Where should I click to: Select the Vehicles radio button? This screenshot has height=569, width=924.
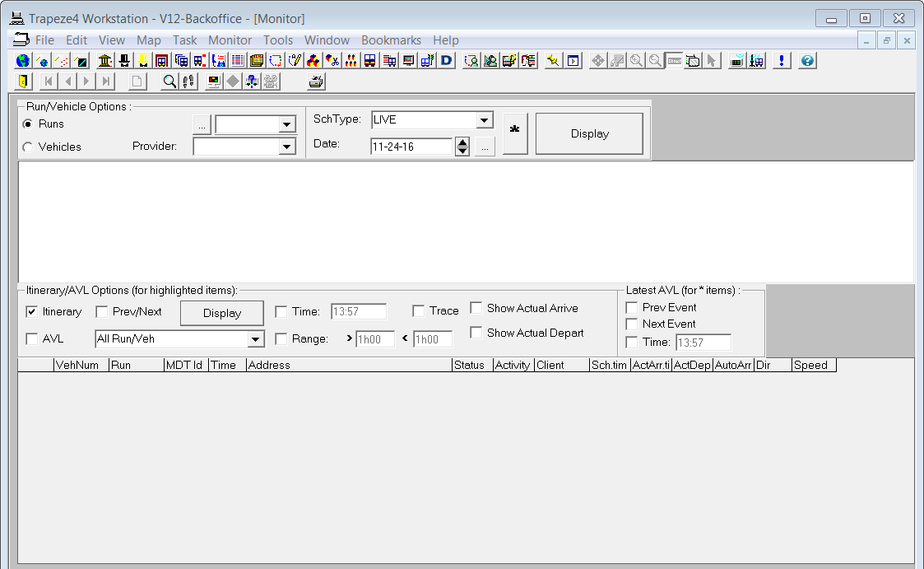point(29,147)
